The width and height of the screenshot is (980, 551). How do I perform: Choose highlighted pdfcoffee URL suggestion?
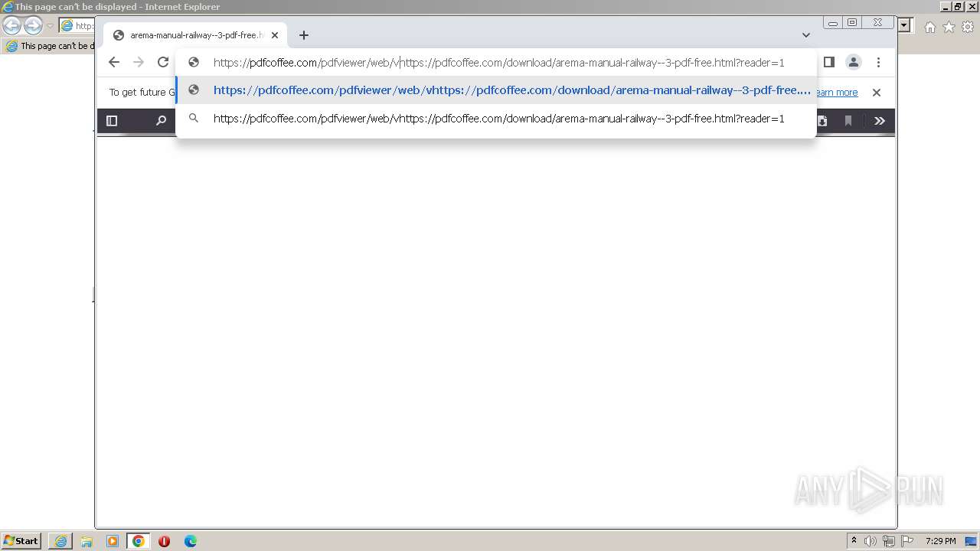pyautogui.click(x=496, y=90)
